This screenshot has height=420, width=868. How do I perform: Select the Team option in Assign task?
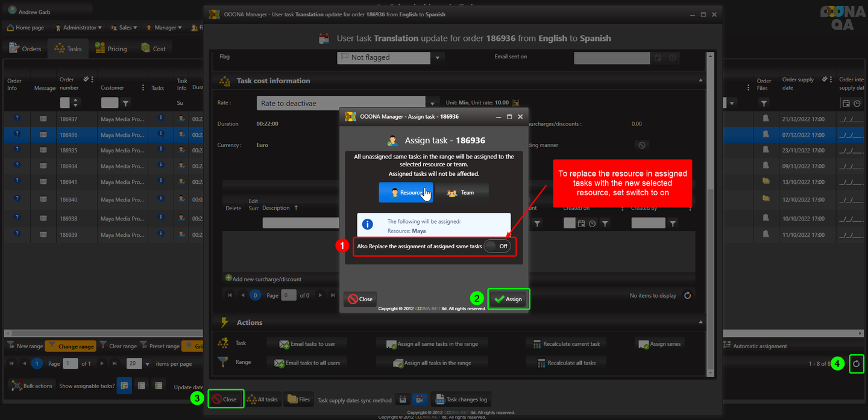461,192
